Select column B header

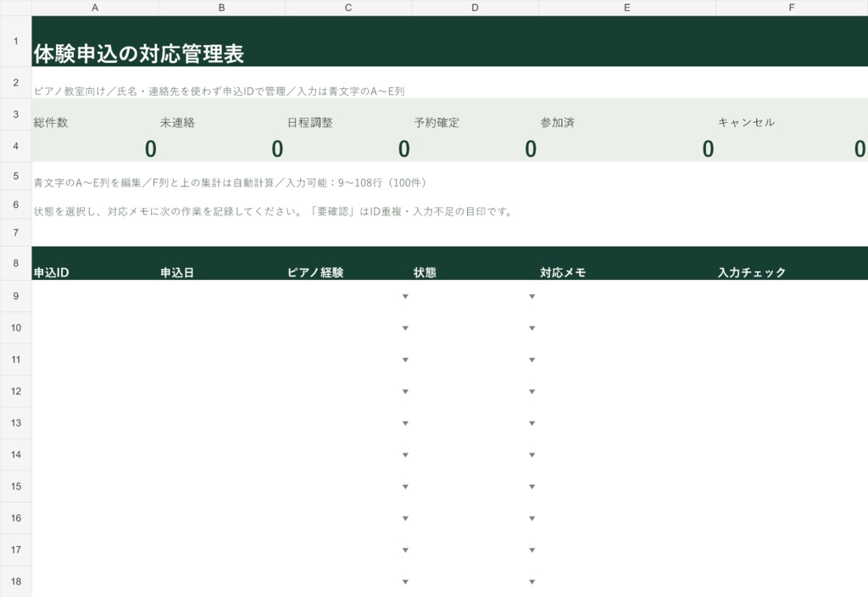[221, 8]
